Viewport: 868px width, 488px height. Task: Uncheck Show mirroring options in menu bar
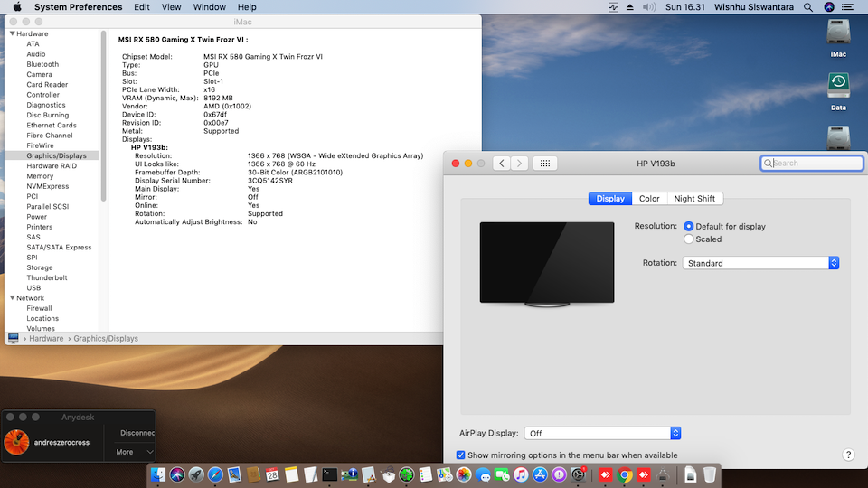tap(461, 455)
